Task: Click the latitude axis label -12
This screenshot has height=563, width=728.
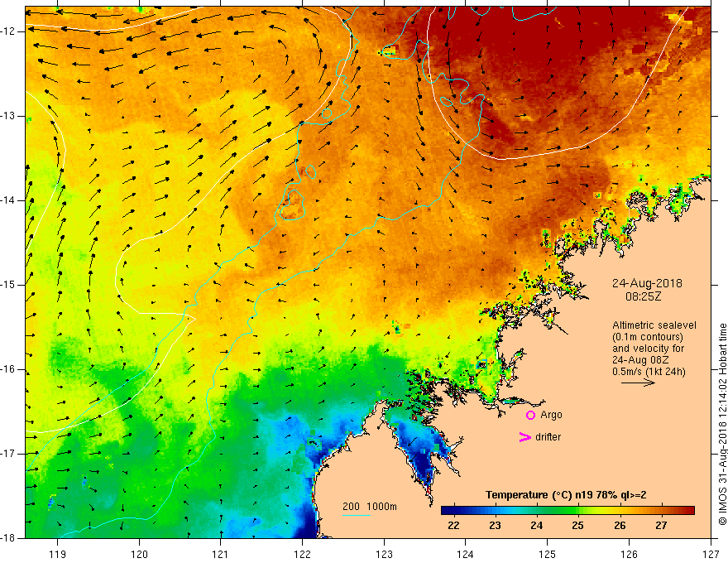Action: click(x=9, y=31)
